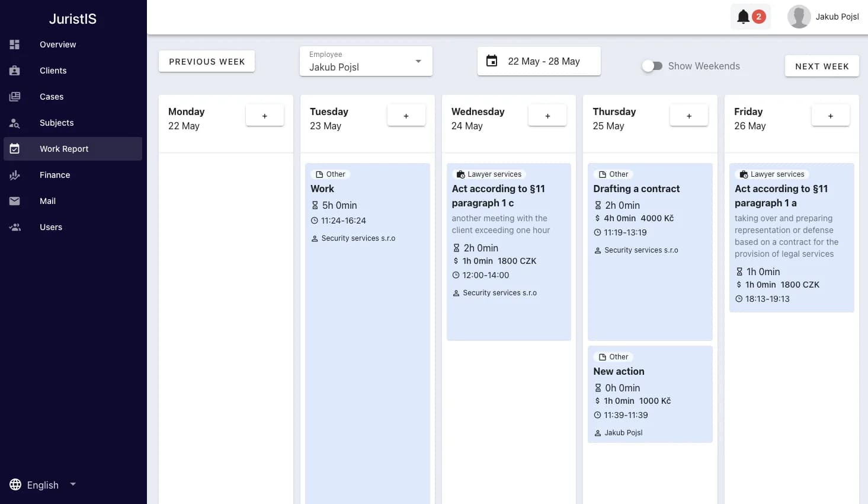
Task: Click the Users group icon in sidebar
Action: point(15,227)
